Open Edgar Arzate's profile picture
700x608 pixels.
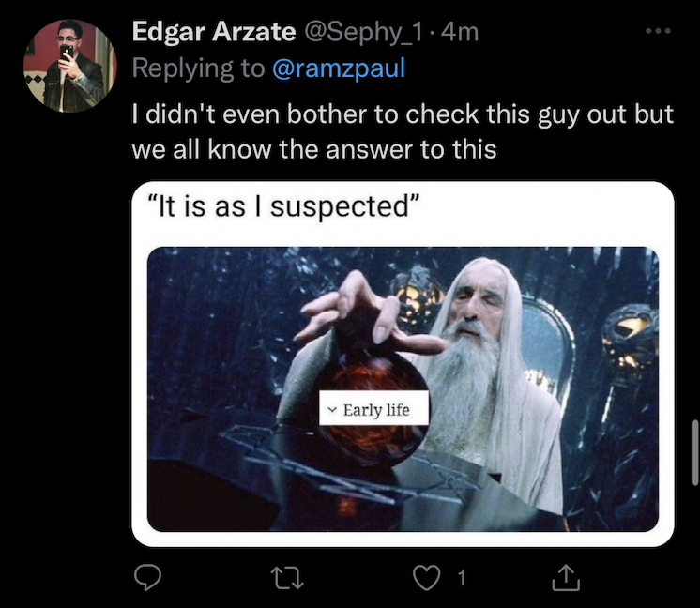click(x=70, y=66)
